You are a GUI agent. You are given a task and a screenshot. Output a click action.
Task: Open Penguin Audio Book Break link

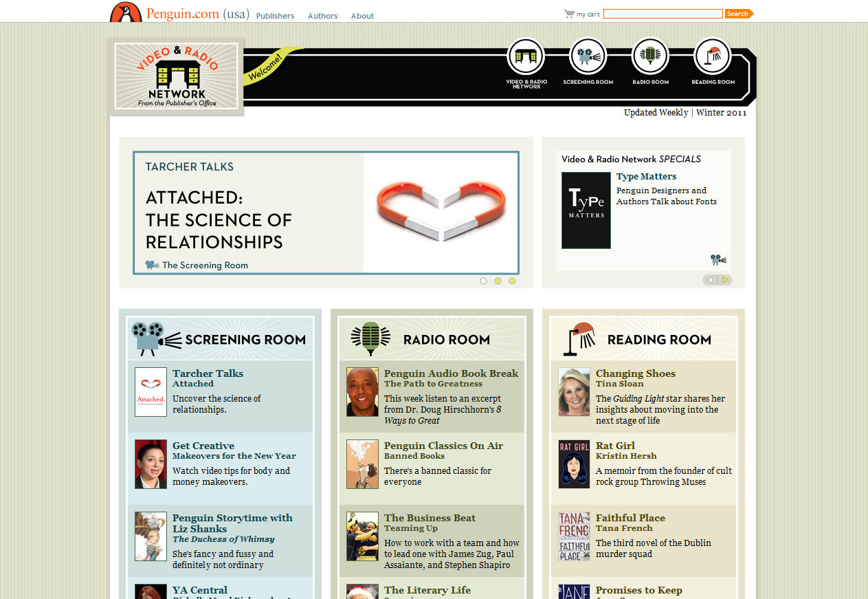point(451,373)
